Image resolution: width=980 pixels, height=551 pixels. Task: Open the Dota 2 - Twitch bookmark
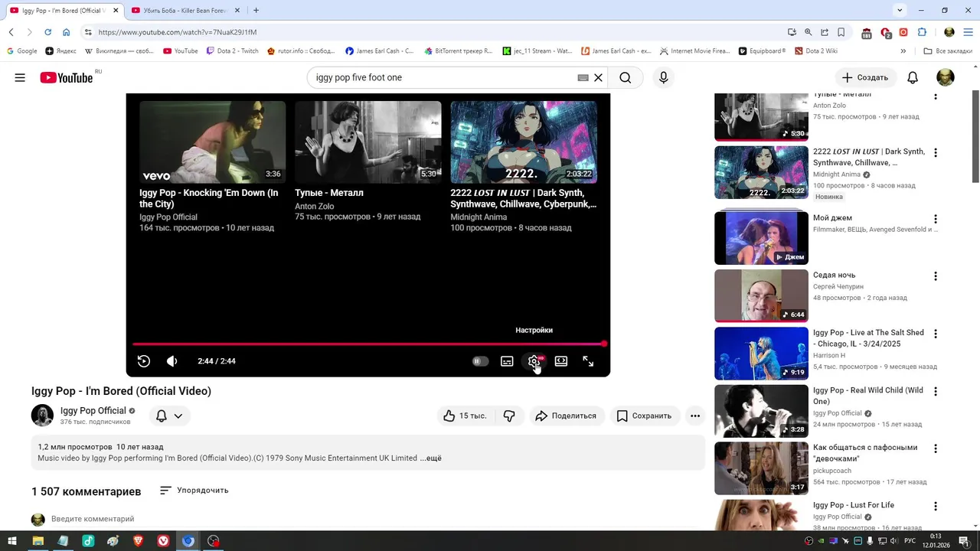[233, 51]
